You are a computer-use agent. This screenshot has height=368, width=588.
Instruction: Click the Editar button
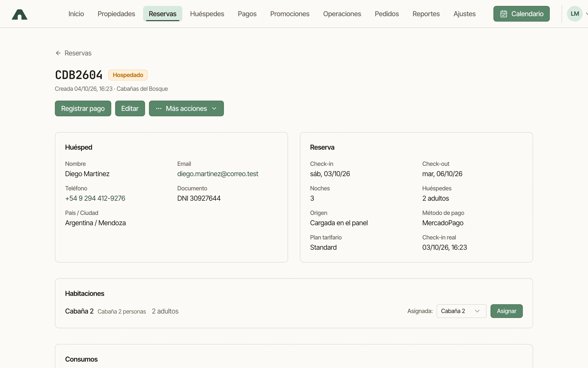pos(130,108)
